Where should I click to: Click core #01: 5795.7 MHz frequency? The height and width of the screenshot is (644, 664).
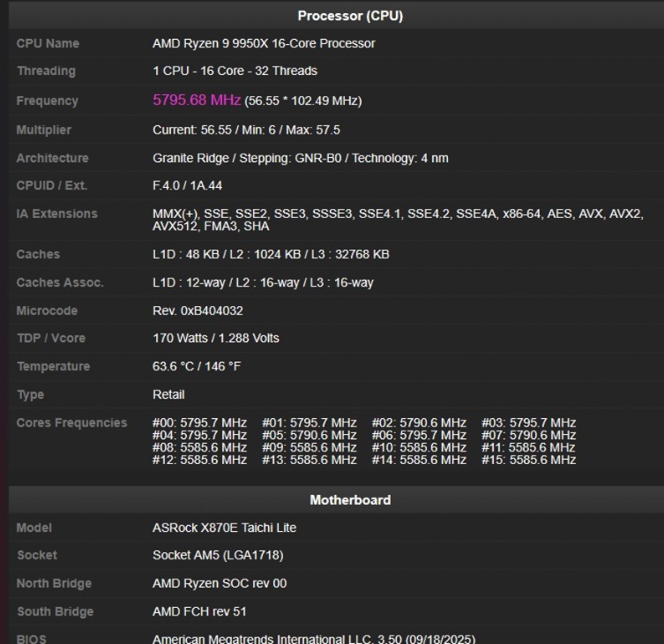point(310,423)
